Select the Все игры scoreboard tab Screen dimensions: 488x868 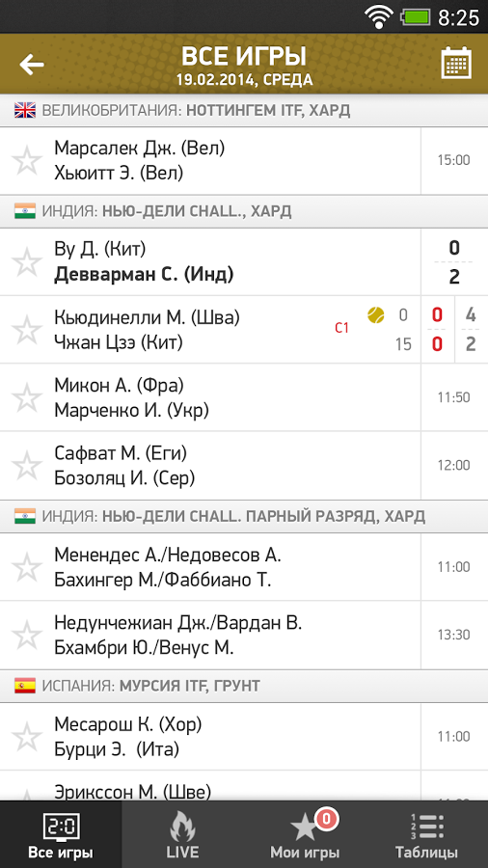61,834
